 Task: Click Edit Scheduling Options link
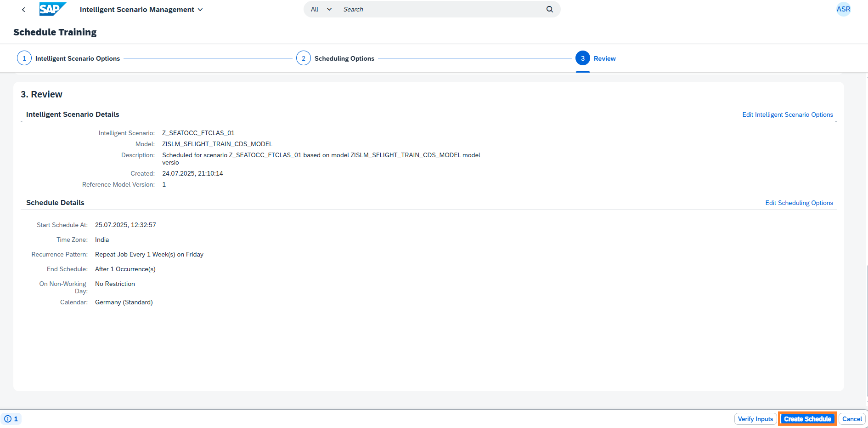pos(799,203)
